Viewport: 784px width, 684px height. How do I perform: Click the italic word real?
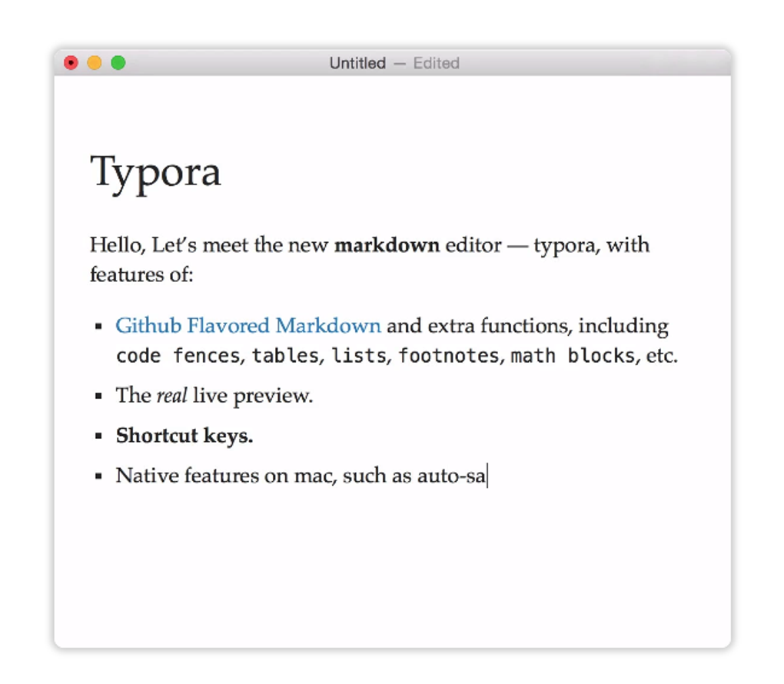[x=171, y=396]
